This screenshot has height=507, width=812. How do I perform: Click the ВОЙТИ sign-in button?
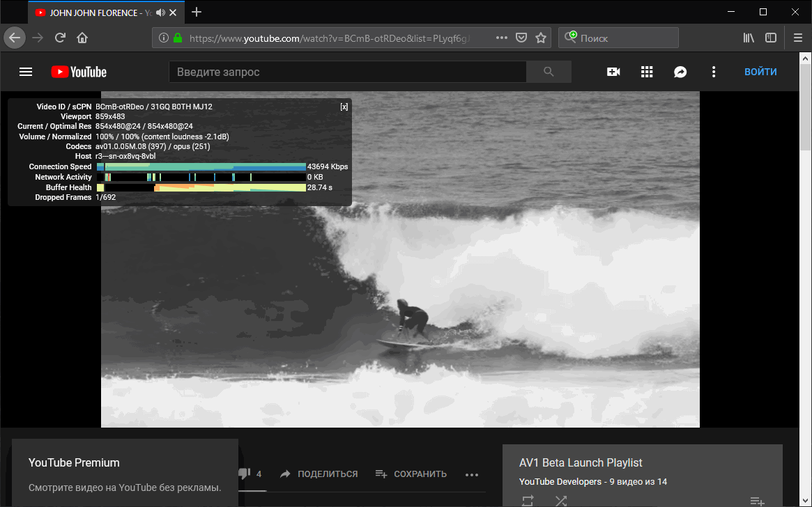[x=760, y=72]
